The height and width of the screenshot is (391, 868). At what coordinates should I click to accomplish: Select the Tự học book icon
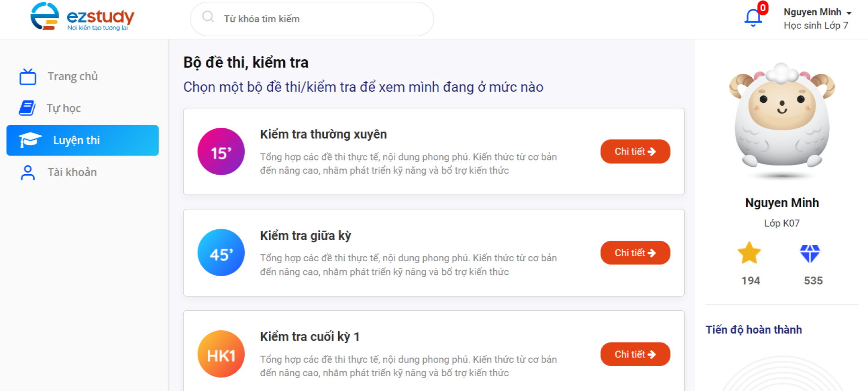point(28,108)
